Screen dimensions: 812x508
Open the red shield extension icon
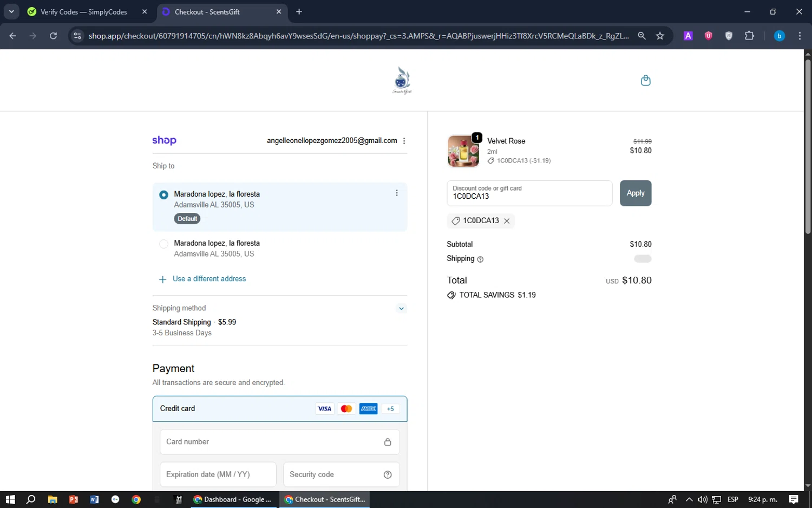click(708, 36)
